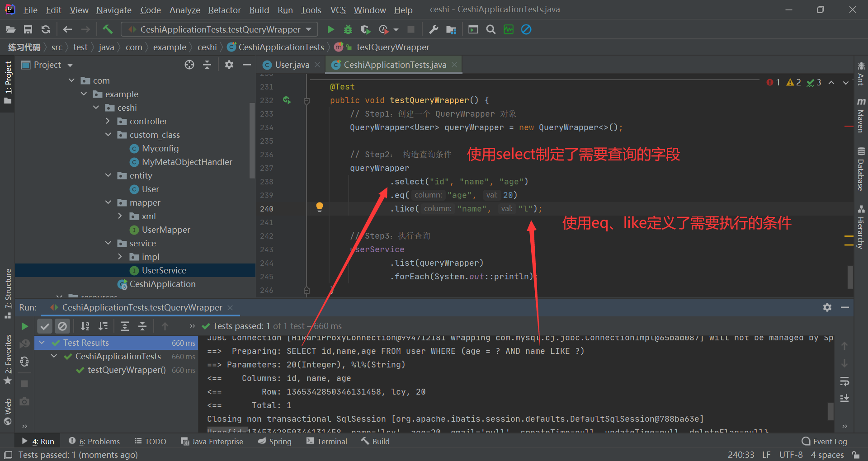
Task: Toggle show ignored tests filter
Action: [x=62, y=326]
